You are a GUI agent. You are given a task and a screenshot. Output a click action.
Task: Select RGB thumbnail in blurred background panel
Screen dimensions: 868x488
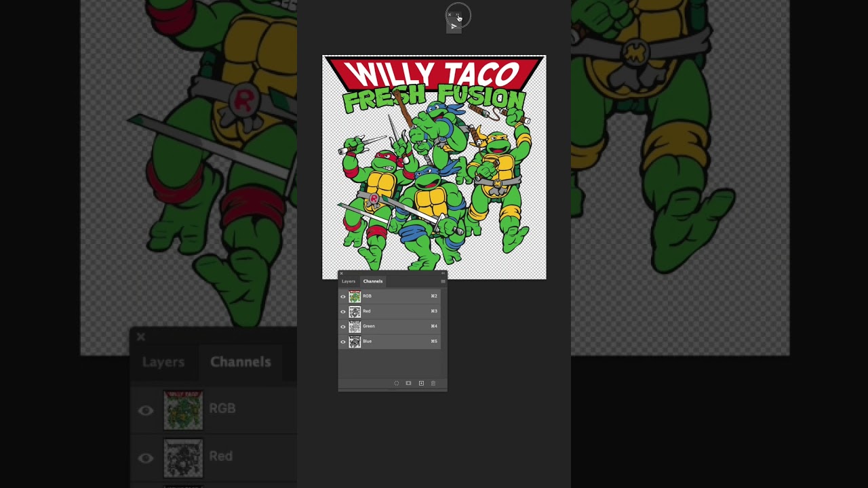[x=183, y=410]
